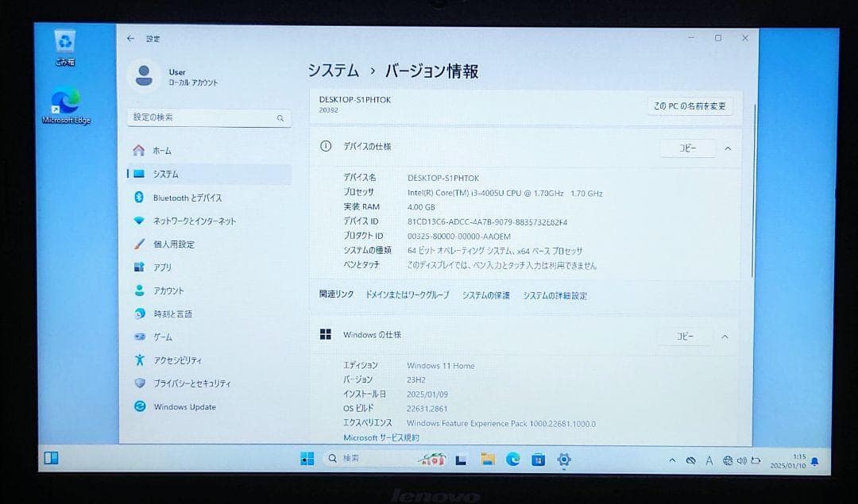This screenshot has height=504, width=858.
Task: Open プライバシーとセキュリティ settings
Action: pyautogui.click(x=191, y=383)
